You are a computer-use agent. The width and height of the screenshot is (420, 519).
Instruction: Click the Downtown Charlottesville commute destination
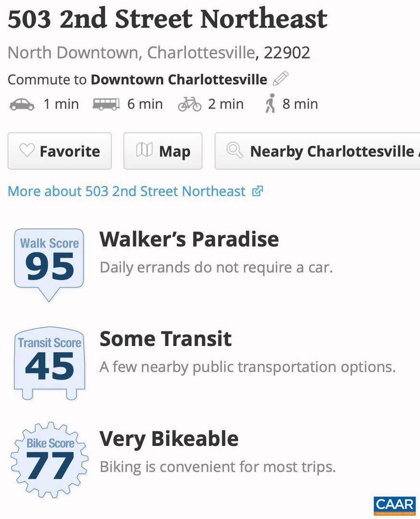click(x=179, y=79)
